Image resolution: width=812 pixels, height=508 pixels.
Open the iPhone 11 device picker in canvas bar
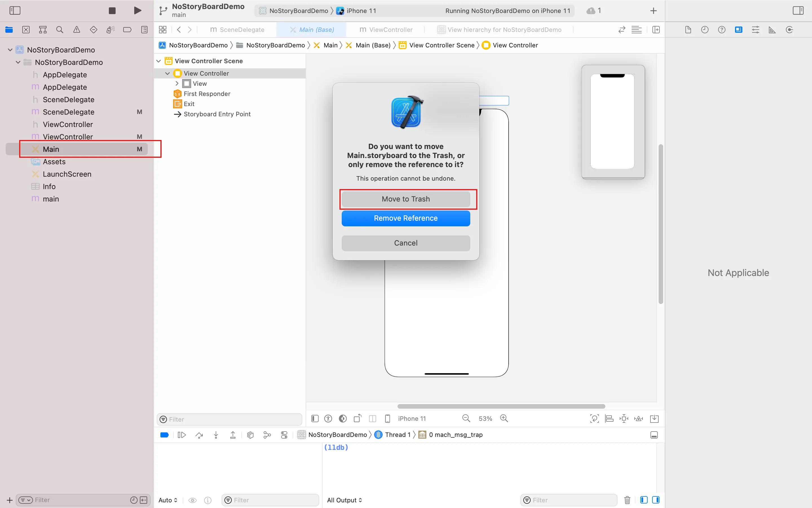405,418
